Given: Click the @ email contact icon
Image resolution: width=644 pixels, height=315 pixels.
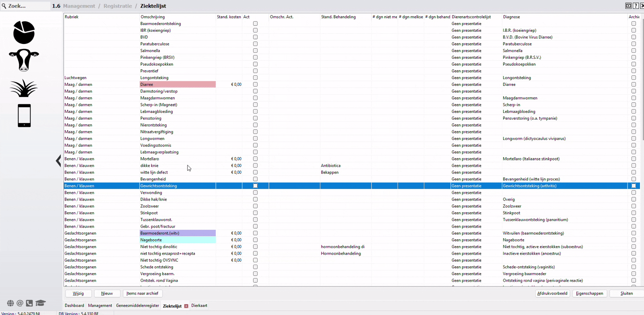Looking at the screenshot, I should 20,303.
